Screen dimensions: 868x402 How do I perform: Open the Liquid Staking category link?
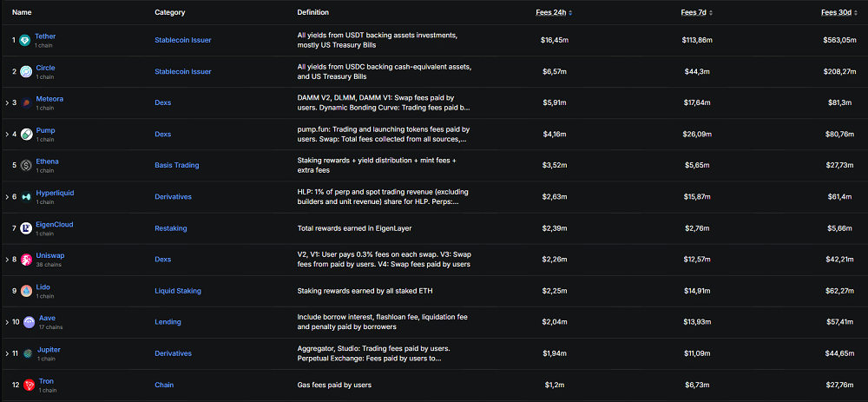click(177, 290)
